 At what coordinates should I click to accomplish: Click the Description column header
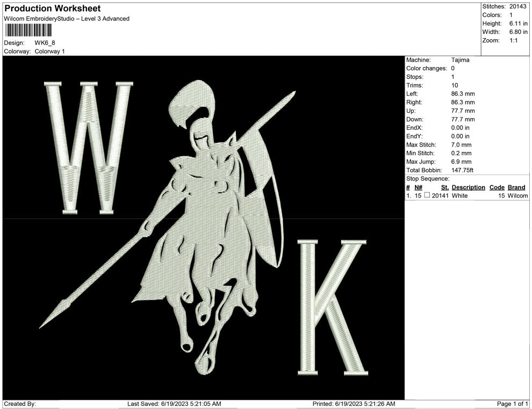468,187
